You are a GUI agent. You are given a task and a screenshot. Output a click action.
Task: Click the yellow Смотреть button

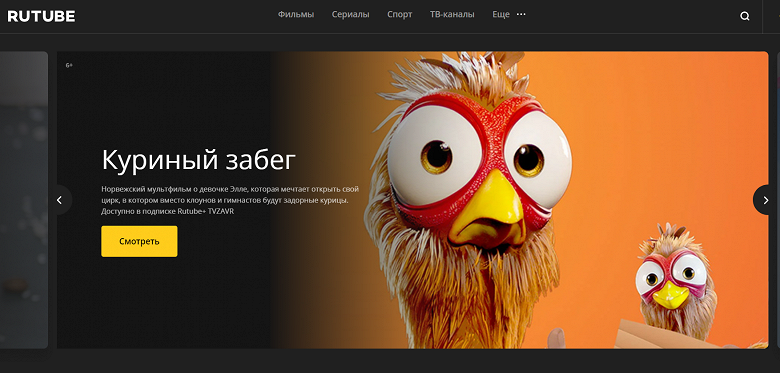pos(139,241)
